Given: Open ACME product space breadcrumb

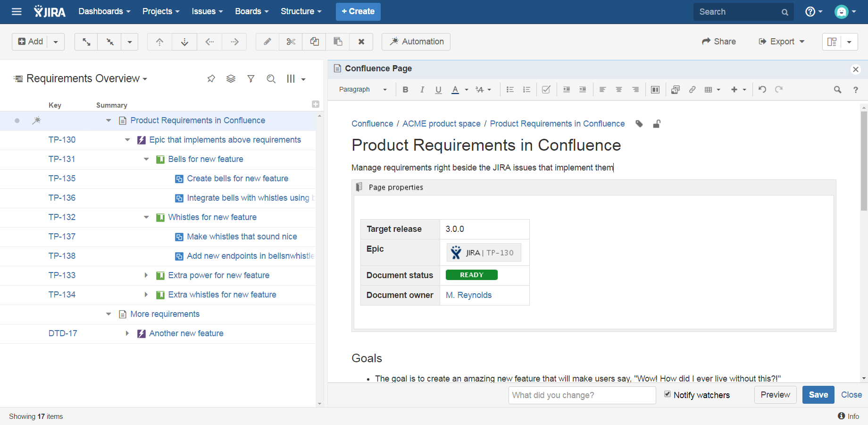Looking at the screenshot, I should click(442, 124).
